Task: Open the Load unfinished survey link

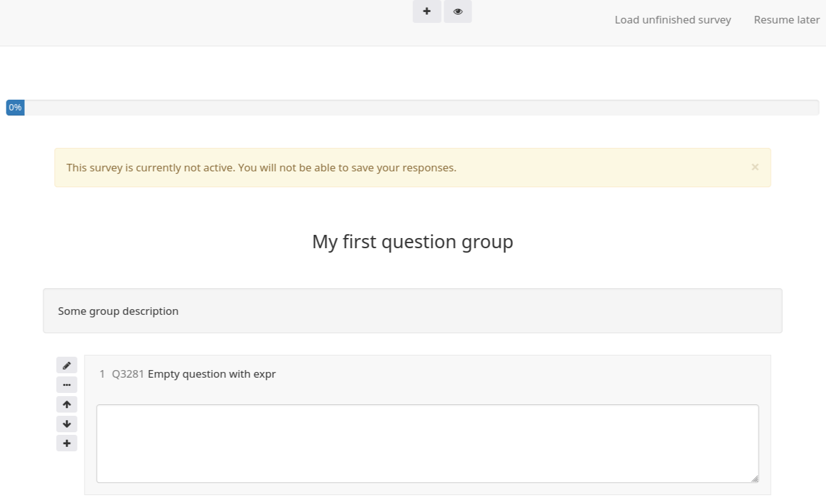Action: tap(672, 20)
